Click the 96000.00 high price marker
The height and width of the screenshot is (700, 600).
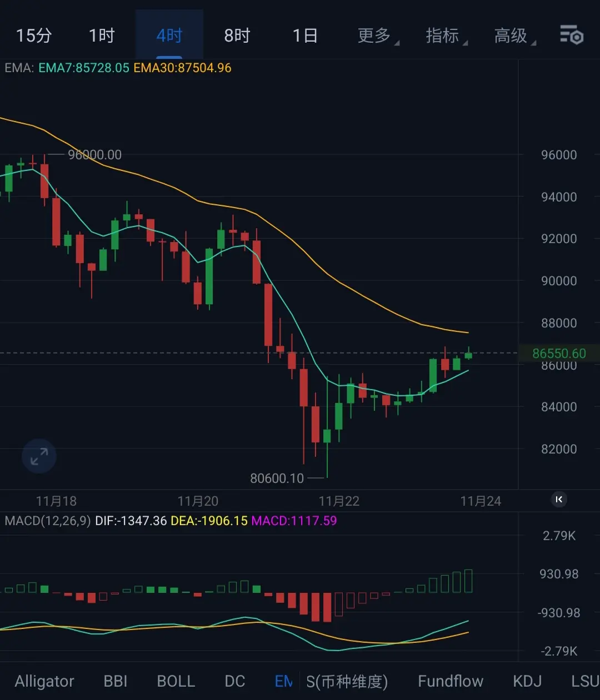click(x=94, y=155)
